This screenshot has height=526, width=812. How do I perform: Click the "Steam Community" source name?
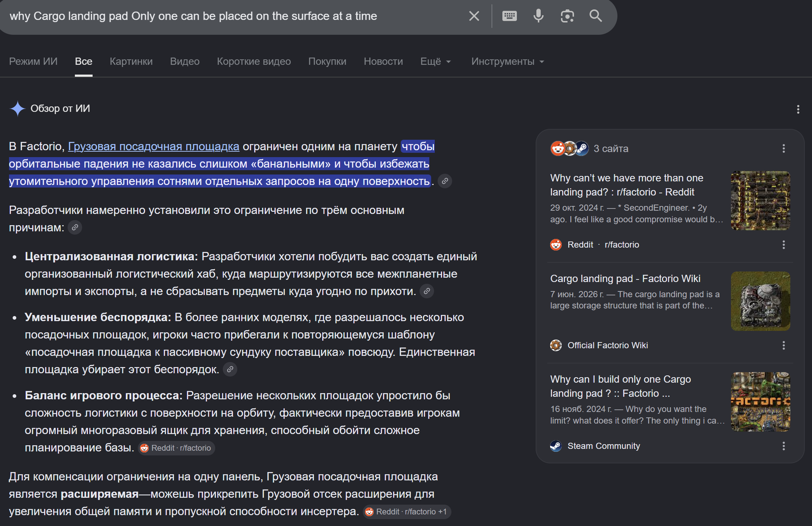click(604, 446)
